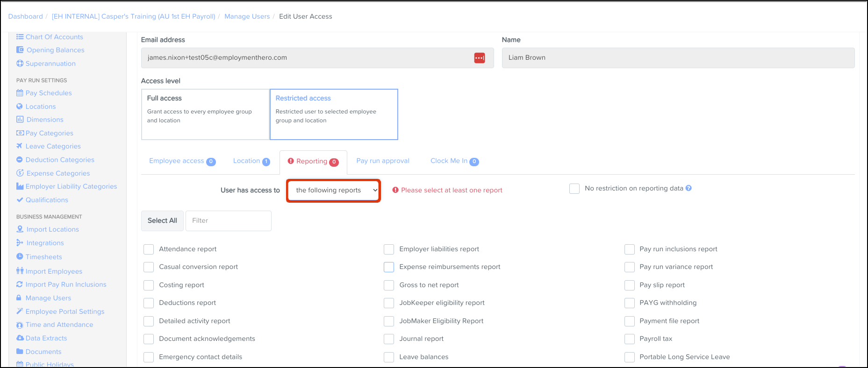Check No restriction on reporting data
This screenshot has height=368, width=868.
(x=574, y=189)
